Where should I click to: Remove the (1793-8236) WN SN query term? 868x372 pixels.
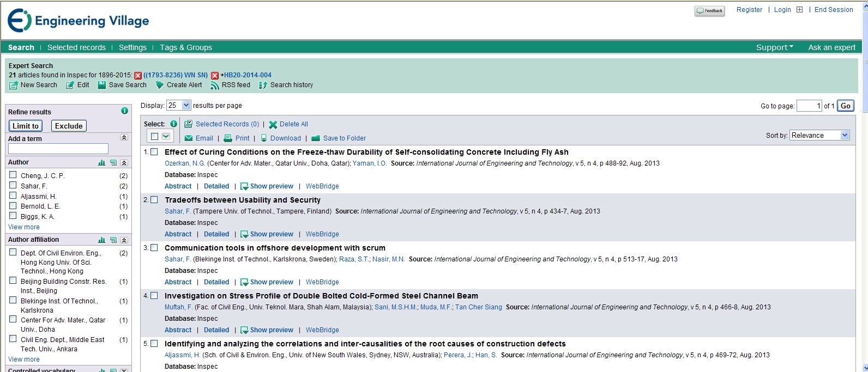[x=138, y=76]
